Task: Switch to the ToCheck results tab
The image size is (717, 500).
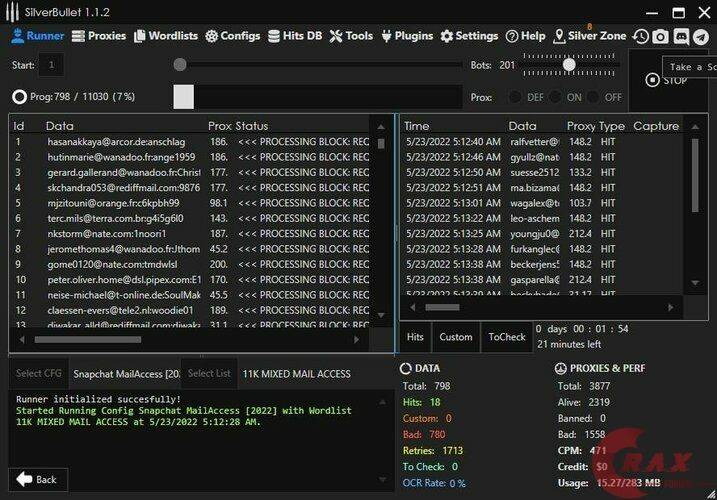Action: pos(506,337)
